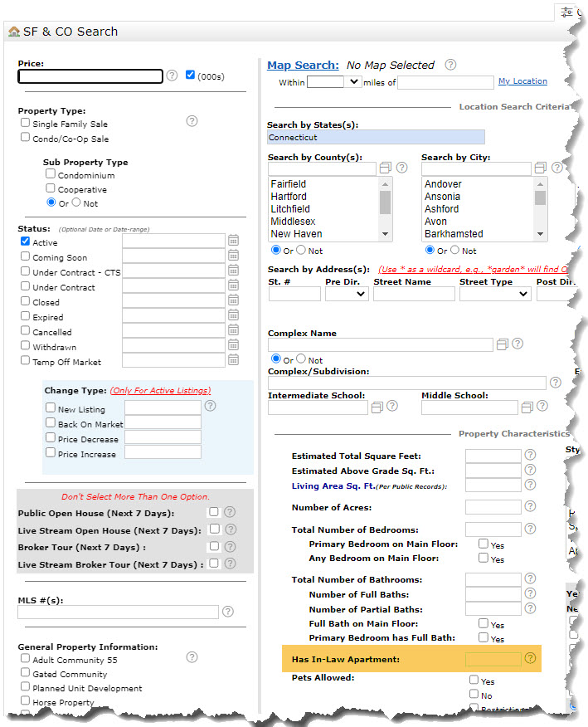Screen dimensions: 588x727
Task: Open the Pre Dir. dropdown
Action: pos(347,294)
